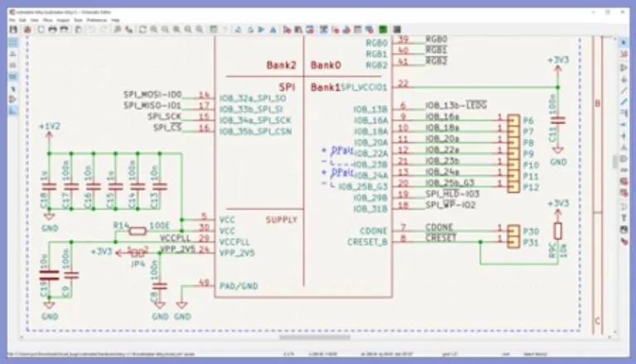The width and height of the screenshot is (636, 364).
Task: Select the blue Place Bus tool
Action: coord(624,102)
